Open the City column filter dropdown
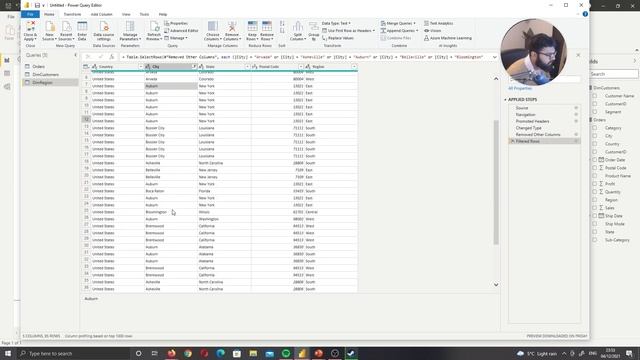This screenshot has width=640, height=360. click(x=194, y=67)
